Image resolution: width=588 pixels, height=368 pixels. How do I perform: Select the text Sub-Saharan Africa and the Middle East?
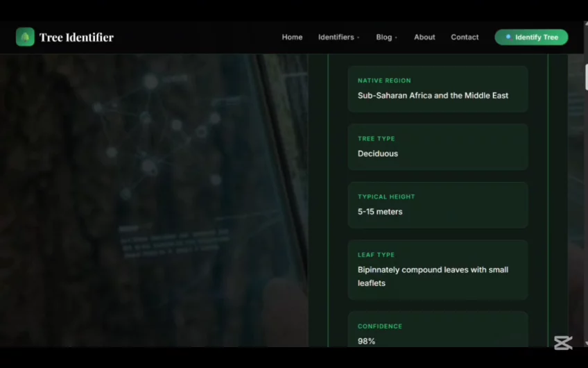click(x=433, y=95)
